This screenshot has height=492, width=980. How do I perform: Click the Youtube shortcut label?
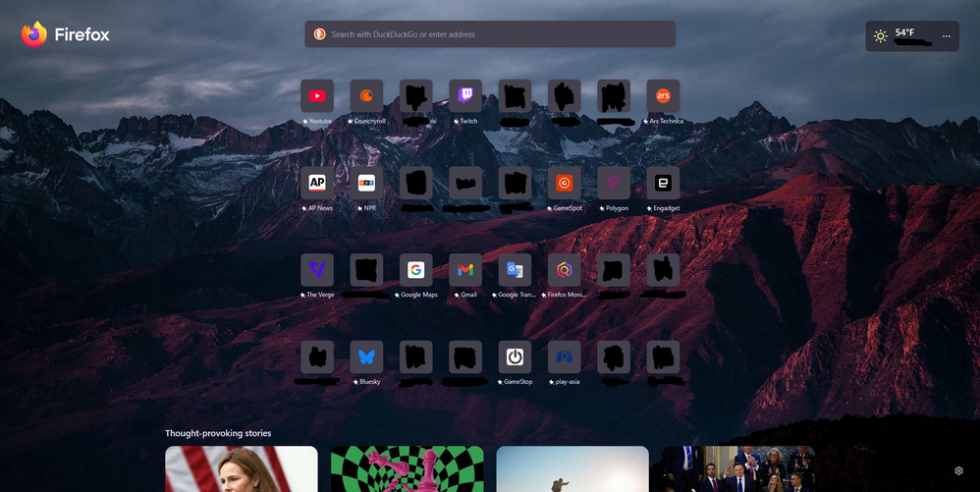tap(320, 121)
